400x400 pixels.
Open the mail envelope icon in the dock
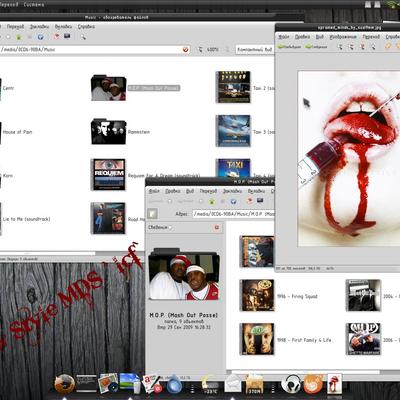233,383
